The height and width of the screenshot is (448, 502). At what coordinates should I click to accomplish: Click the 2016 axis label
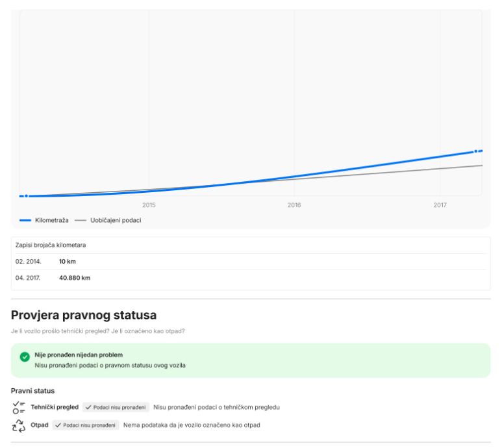coord(294,205)
